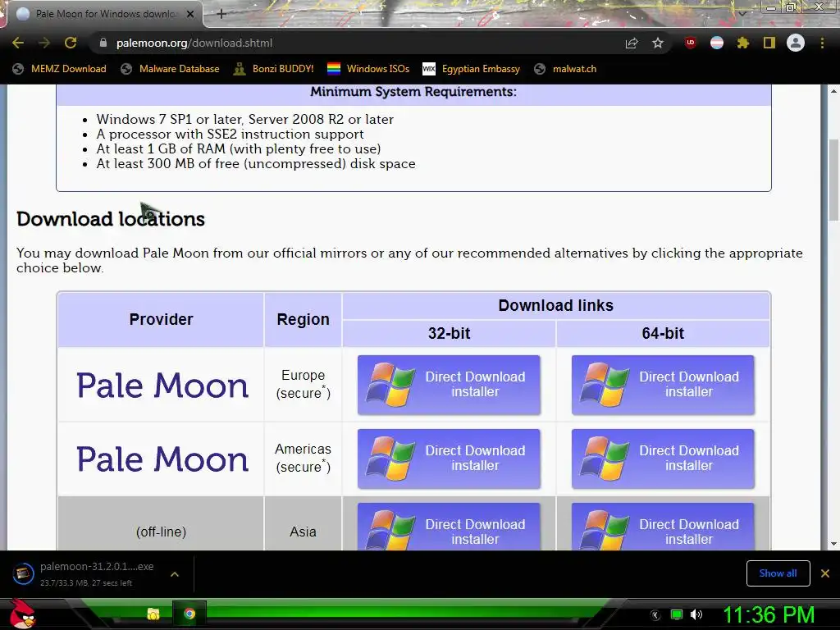Open the Extensions puzzle menu
840x630 pixels.
coord(743,43)
